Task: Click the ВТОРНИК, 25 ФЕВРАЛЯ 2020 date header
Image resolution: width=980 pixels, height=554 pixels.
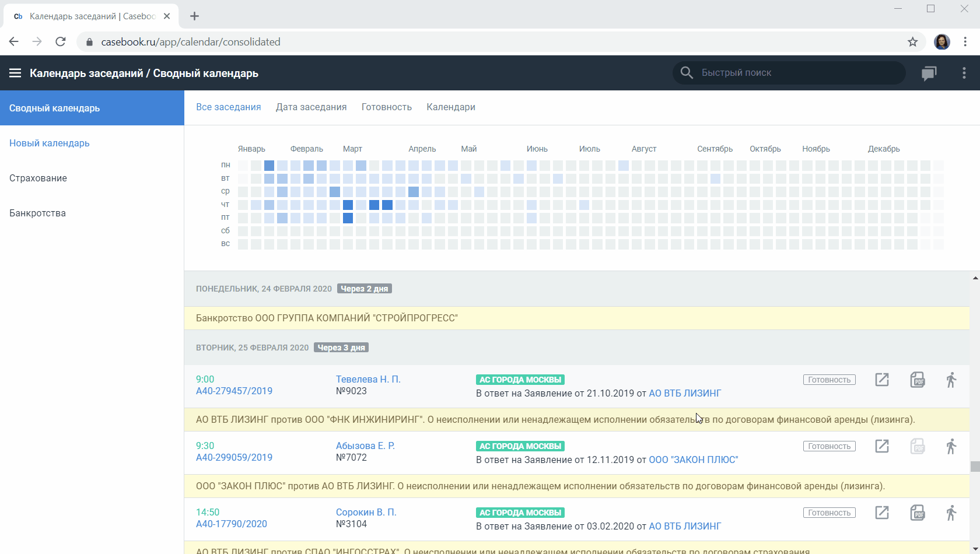Action: point(252,348)
